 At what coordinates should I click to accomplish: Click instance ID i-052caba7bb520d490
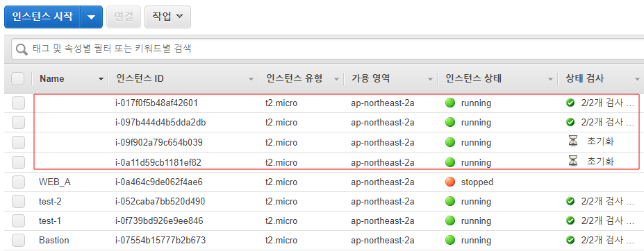click(x=160, y=201)
